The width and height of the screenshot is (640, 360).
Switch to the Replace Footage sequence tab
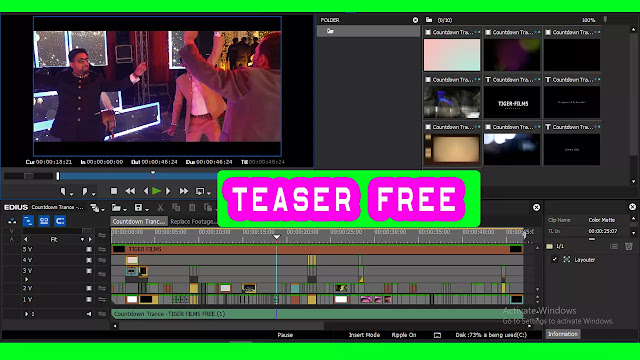(x=192, y=221)
